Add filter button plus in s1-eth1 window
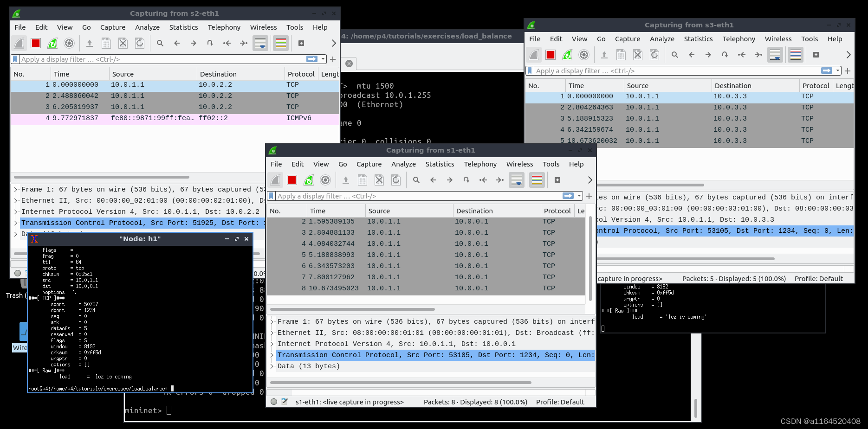 tap(589, 196)
